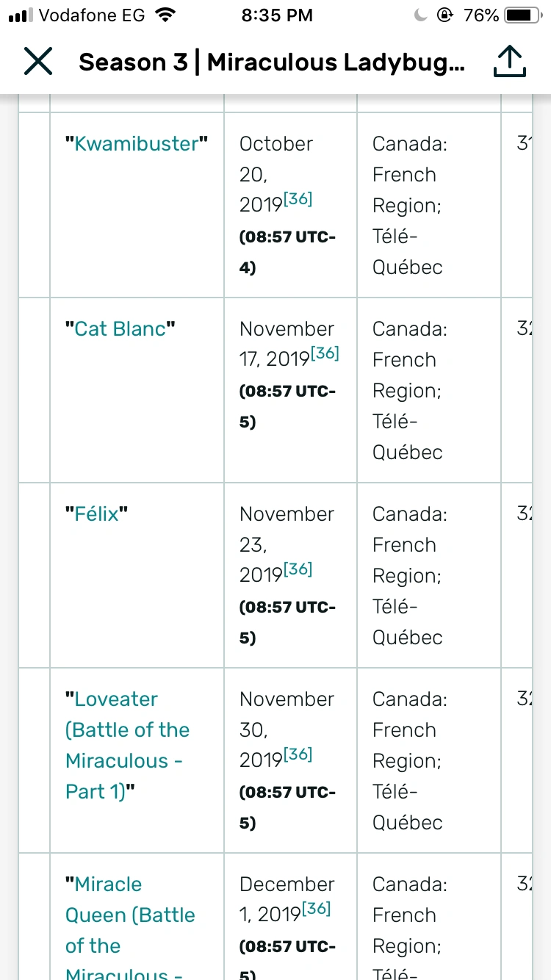Tap the share icon in header
Screen dimensions: 551x980
(x=508, y=62)
